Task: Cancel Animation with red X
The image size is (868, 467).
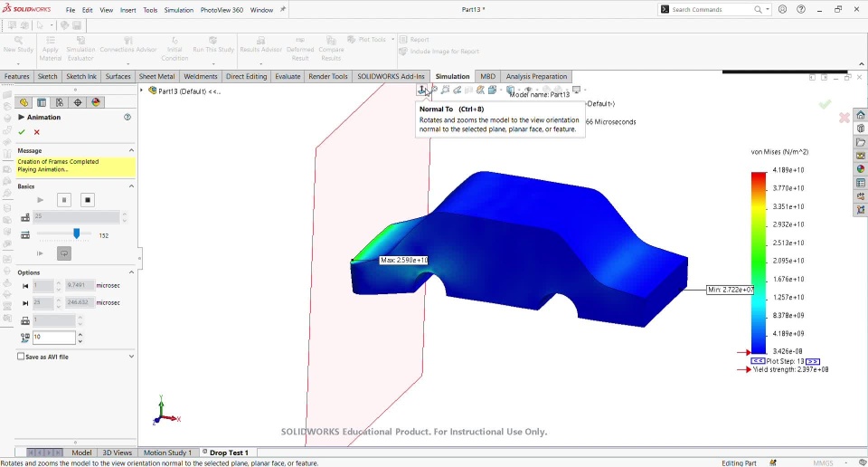Action: click(x=36, y=132)
